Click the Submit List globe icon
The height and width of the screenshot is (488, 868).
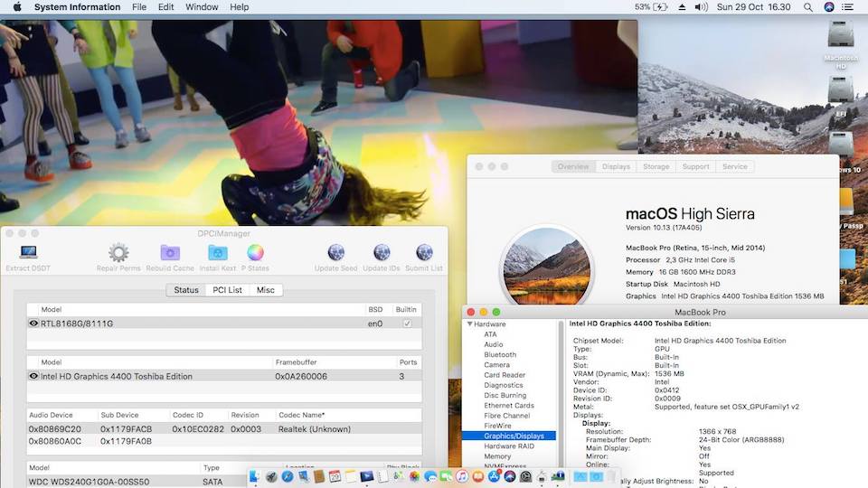[424, 253]
